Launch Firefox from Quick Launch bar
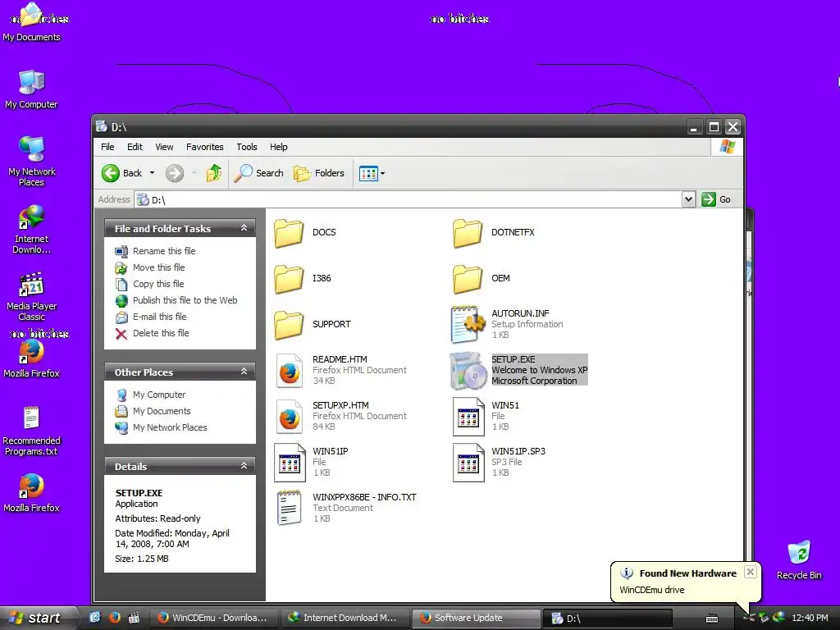Viewport: 840px width, 630px height. point(115,617)
